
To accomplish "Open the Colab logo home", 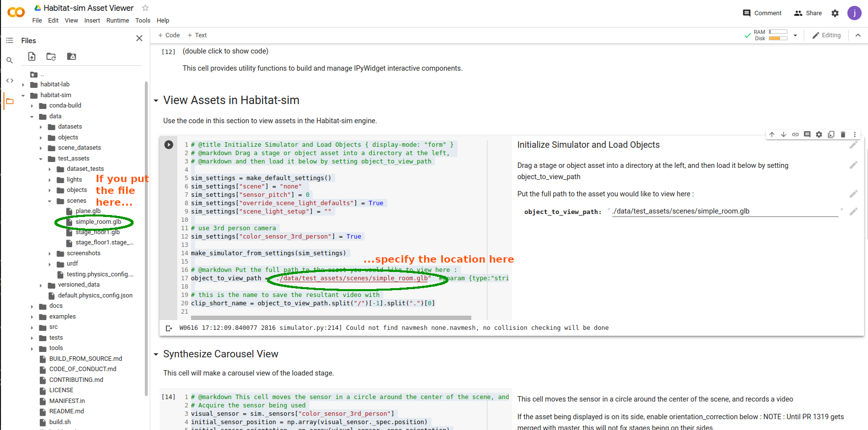I will click(16, 12).
